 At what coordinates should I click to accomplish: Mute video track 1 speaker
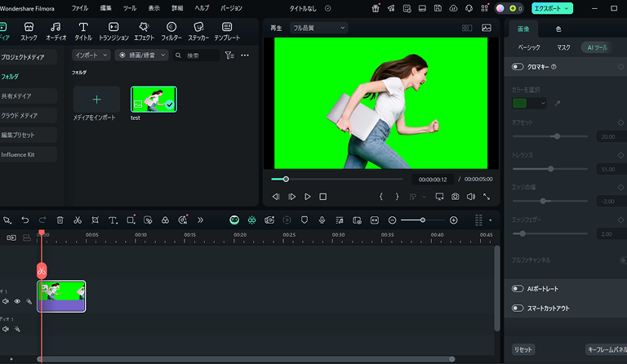[6, 301]
